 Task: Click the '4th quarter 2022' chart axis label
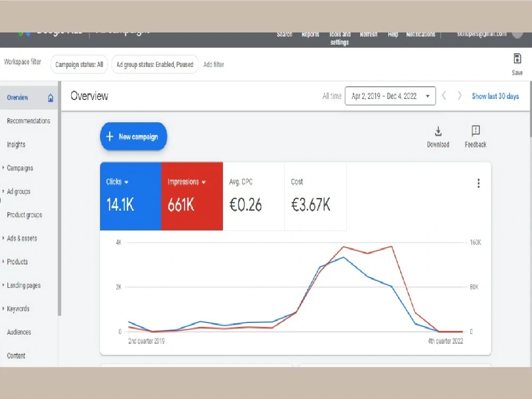point(445,341)
